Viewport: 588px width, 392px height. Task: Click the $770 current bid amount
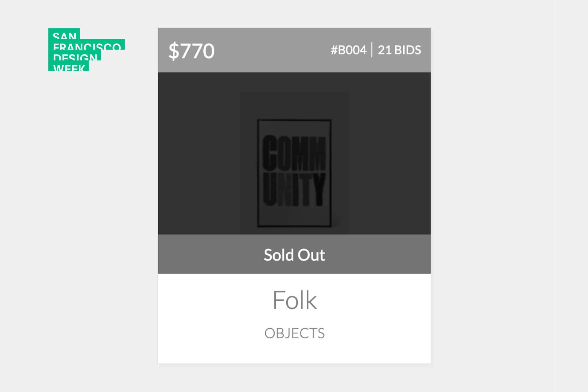(191, 50)
